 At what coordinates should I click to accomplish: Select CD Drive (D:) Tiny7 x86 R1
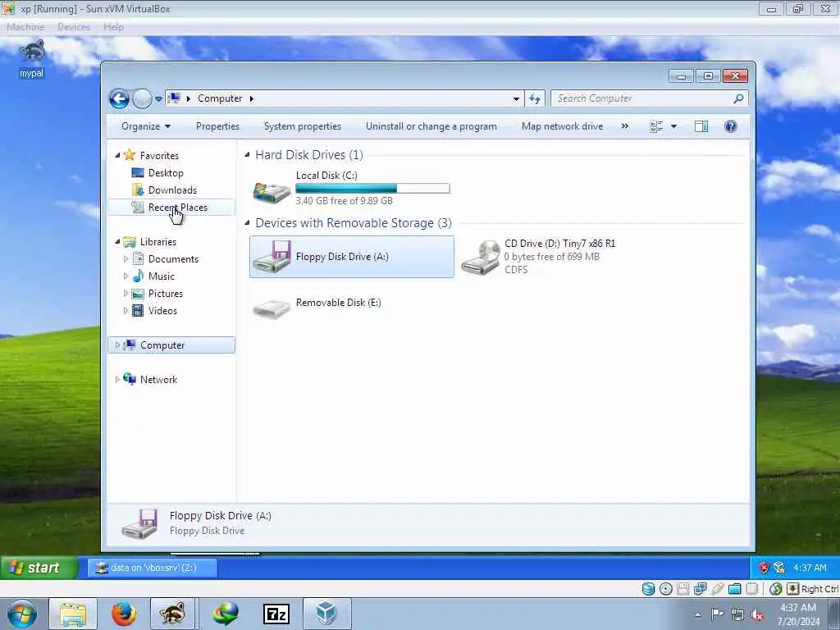tap(538, 257)
